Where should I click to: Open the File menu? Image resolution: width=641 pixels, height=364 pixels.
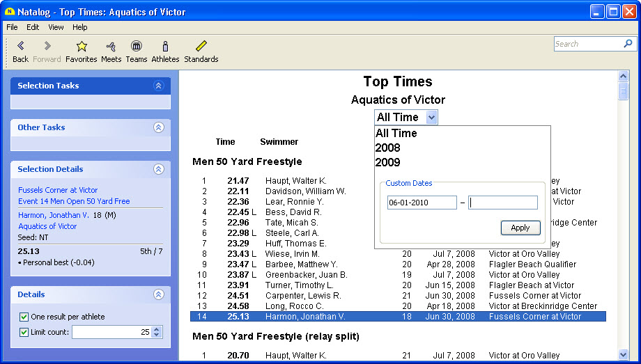(12, 27)
